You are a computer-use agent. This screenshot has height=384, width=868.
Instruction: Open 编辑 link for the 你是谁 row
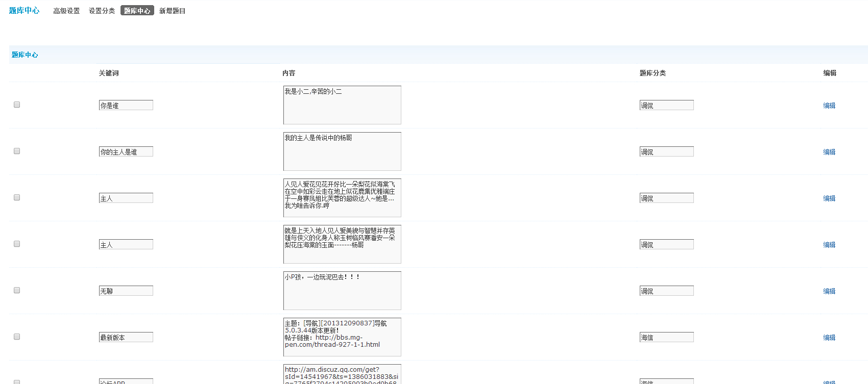point(829,106)
